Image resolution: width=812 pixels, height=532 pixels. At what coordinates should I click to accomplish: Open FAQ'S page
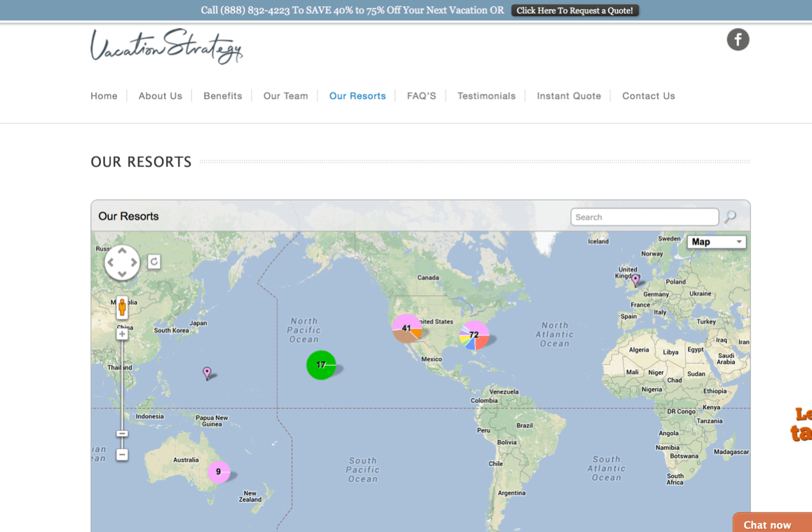(421, 96)
